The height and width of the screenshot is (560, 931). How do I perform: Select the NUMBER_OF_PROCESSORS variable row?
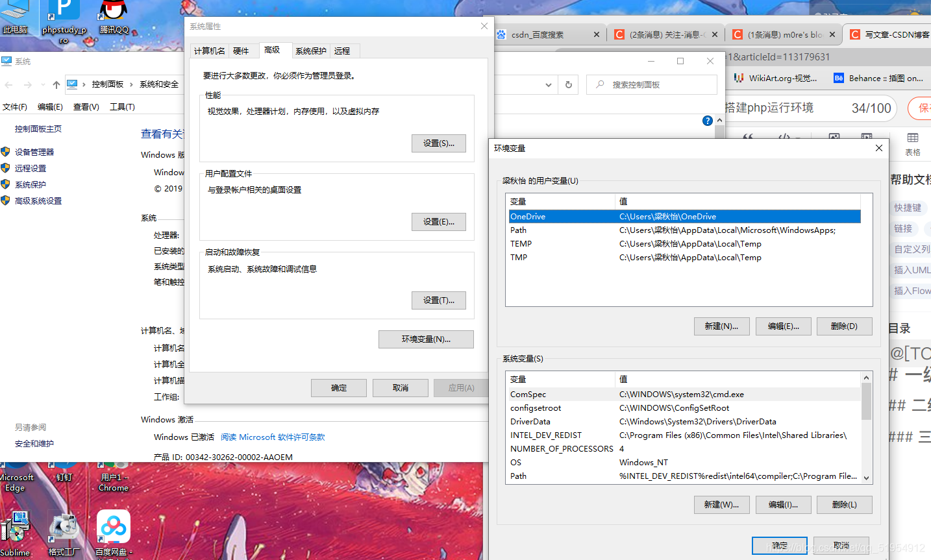click(685, 449)
